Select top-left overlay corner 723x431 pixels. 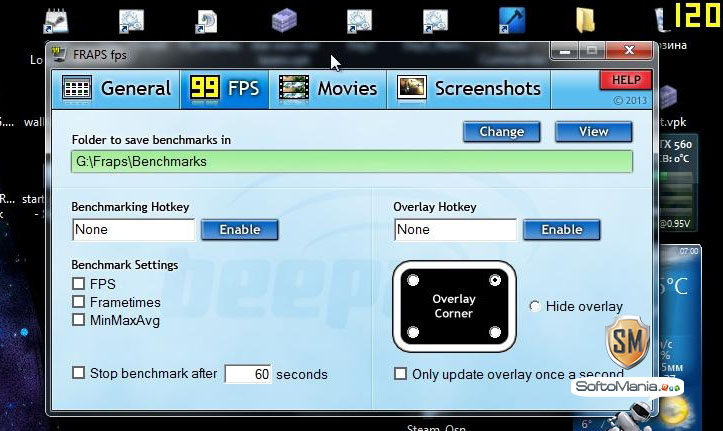point(413,280)
